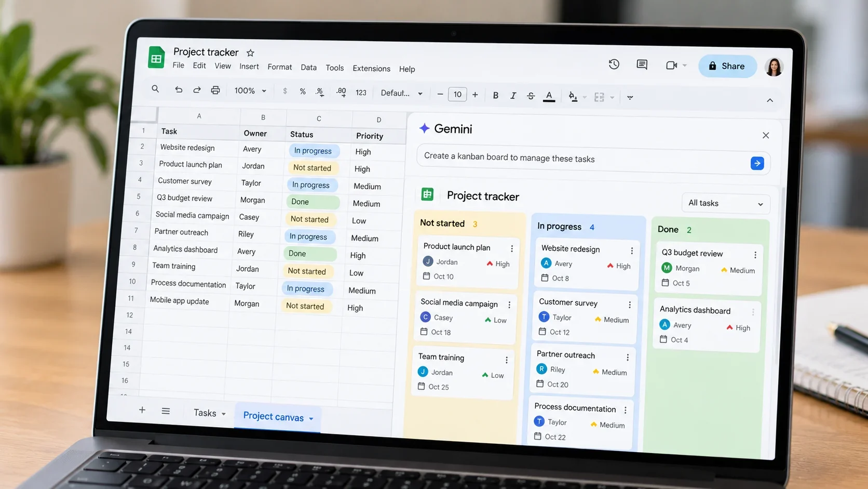Start a meeting with camera icon
The width and height of the screenshot is (868, 489).
click(671, 65)
